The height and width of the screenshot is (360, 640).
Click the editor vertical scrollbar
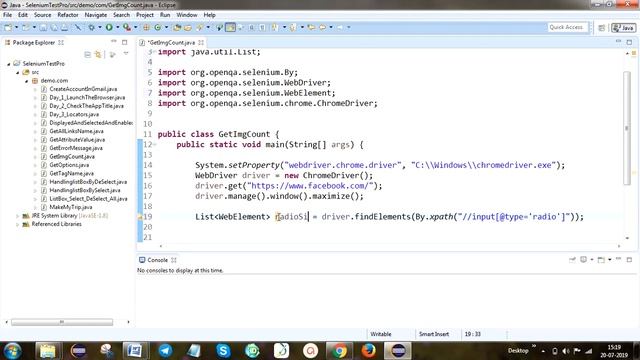pos(627,128)
